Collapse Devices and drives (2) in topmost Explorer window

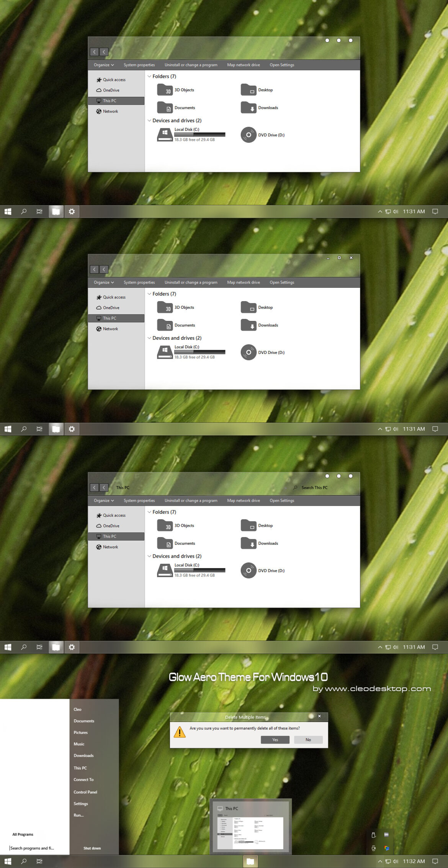point(149,121)
